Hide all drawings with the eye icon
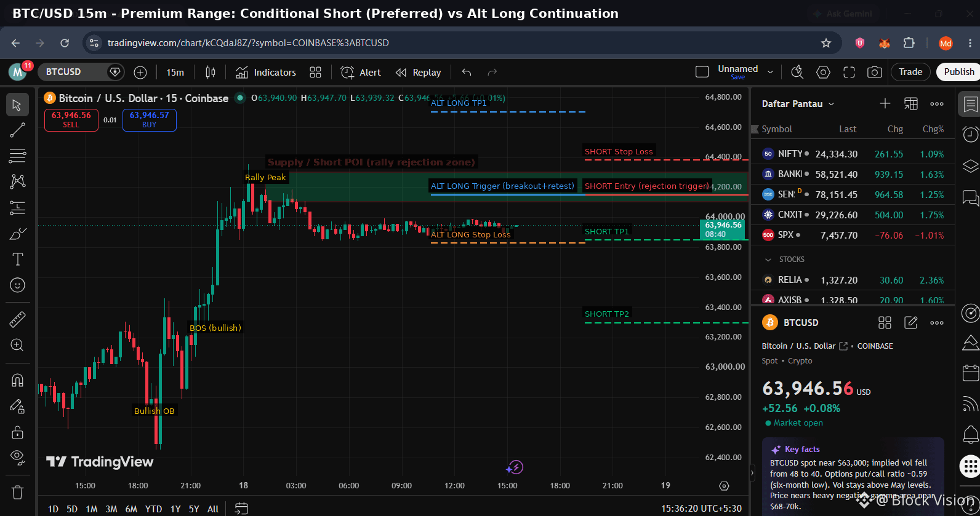980x516 pixels. click(17, 457)
